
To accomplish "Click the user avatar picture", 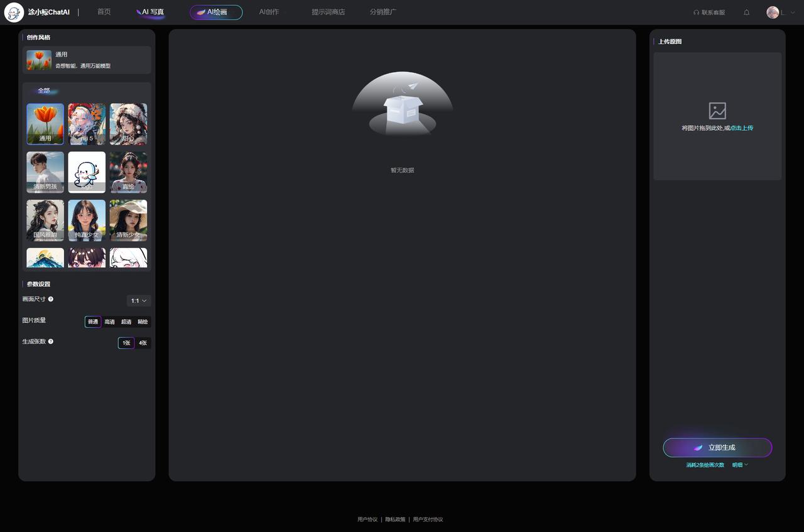I will (x=773, y=13).
